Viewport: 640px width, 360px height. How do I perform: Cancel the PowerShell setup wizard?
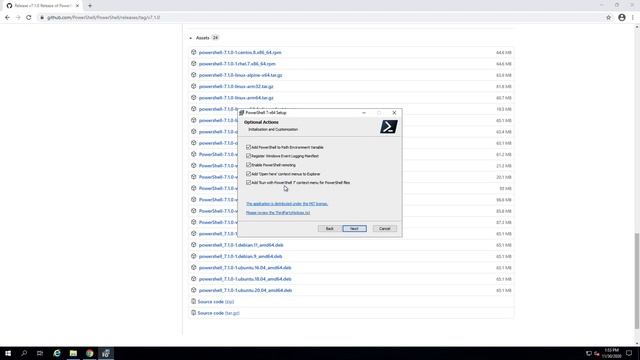[384, 229]
